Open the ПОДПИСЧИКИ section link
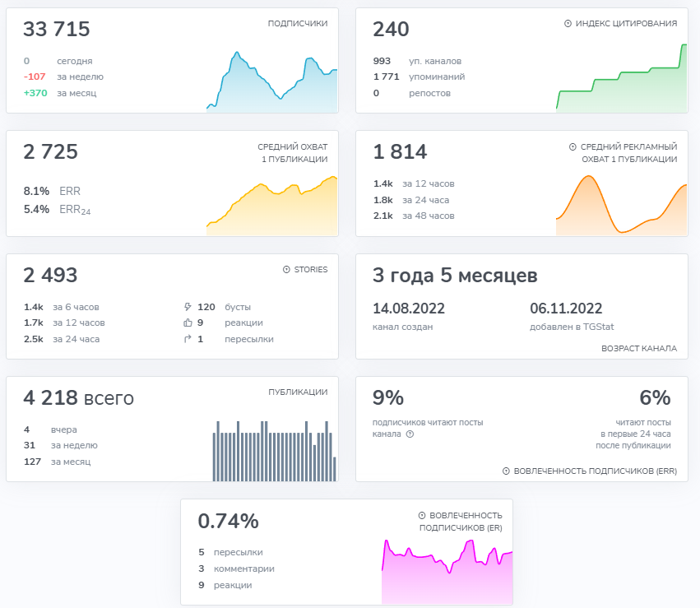700x608 pixels. [297, 24]
